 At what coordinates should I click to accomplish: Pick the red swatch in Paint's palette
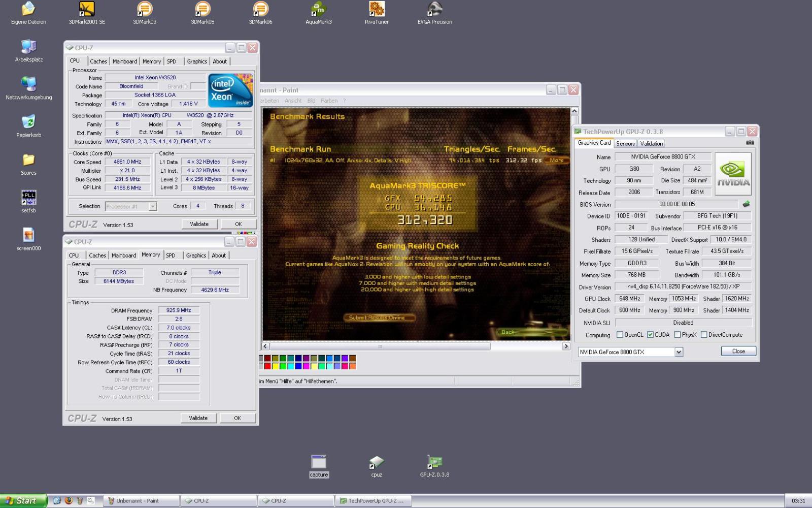(267, 366)
